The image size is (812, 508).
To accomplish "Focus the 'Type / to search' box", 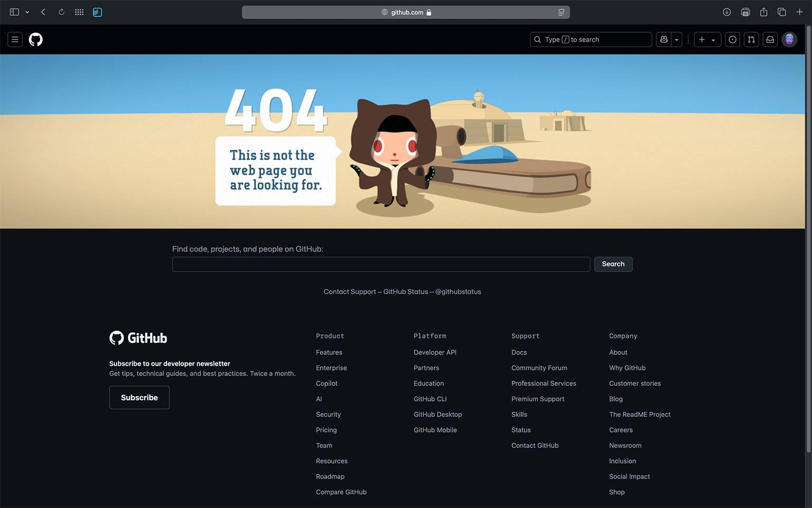I will click(x=591, y=40).
